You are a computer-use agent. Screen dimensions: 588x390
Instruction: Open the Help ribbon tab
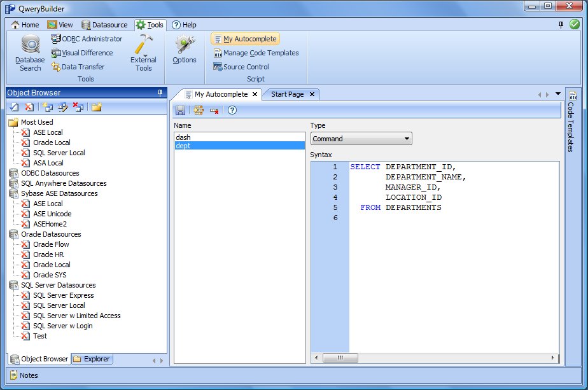coord(184,25)
